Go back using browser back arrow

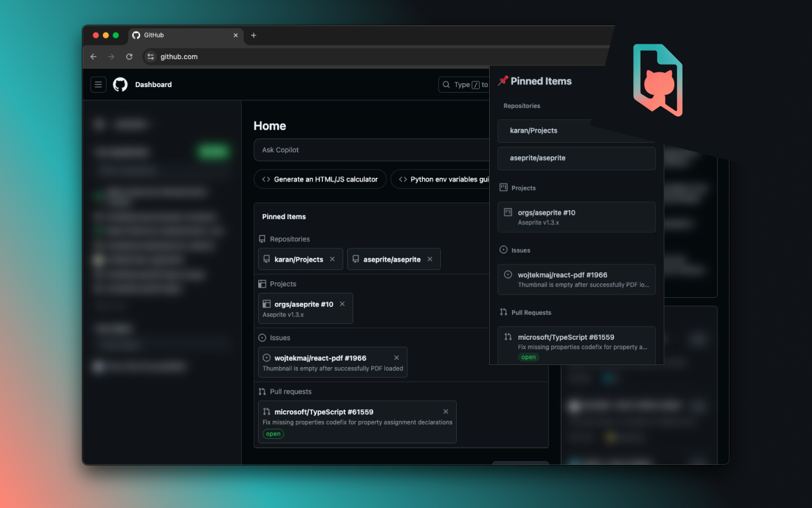[94, 57]
